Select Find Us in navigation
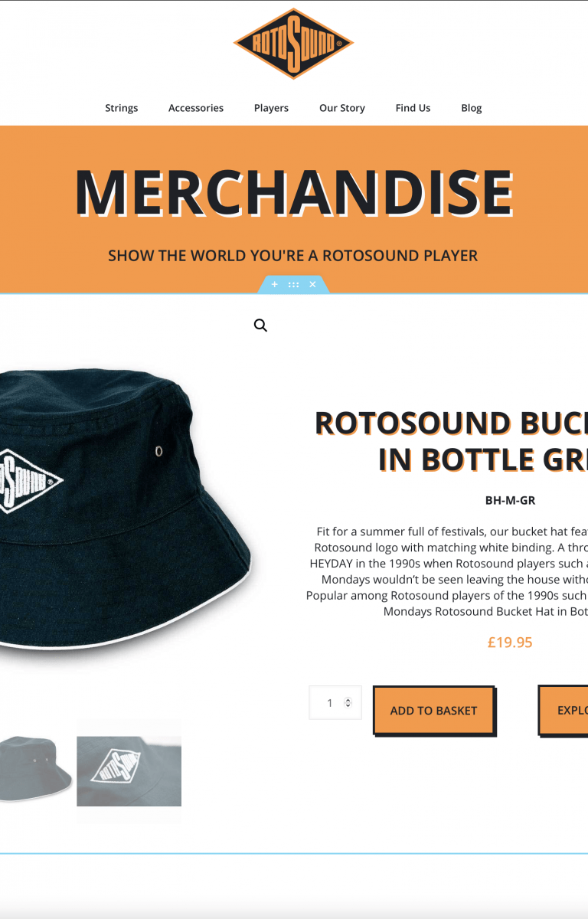588x919 pixels. (413, 108)
